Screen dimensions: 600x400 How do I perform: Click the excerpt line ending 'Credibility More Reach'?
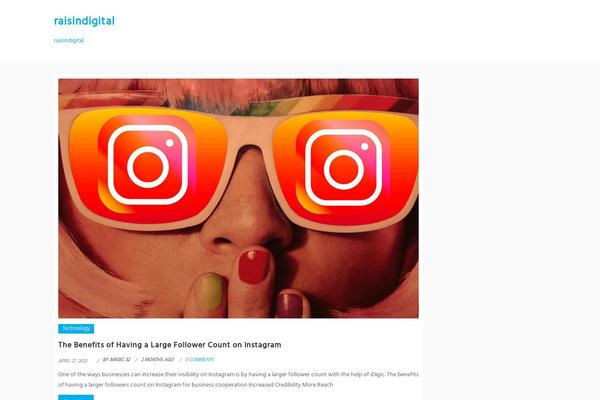[196, 385]
